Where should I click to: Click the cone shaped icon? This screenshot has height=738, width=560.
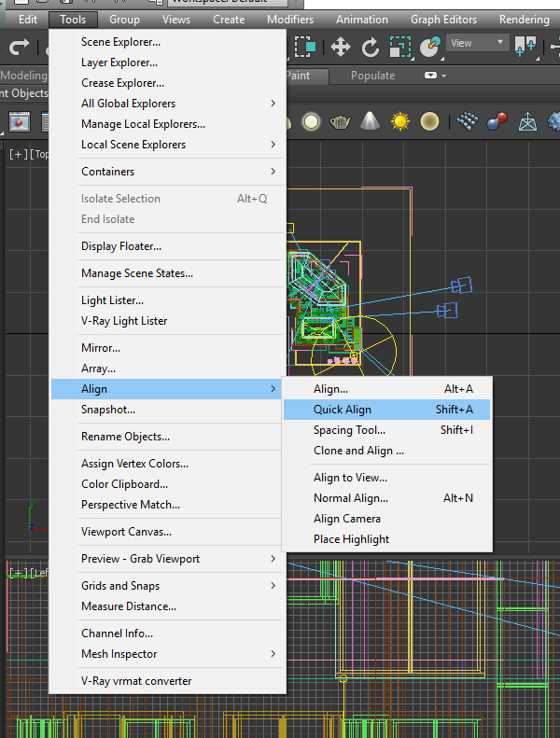click(x=371, y=121)
